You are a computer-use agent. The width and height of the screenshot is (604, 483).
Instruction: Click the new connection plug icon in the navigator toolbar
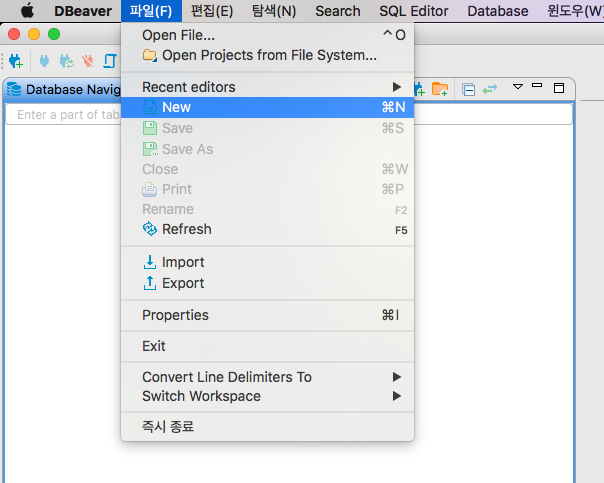click(419, 89)
